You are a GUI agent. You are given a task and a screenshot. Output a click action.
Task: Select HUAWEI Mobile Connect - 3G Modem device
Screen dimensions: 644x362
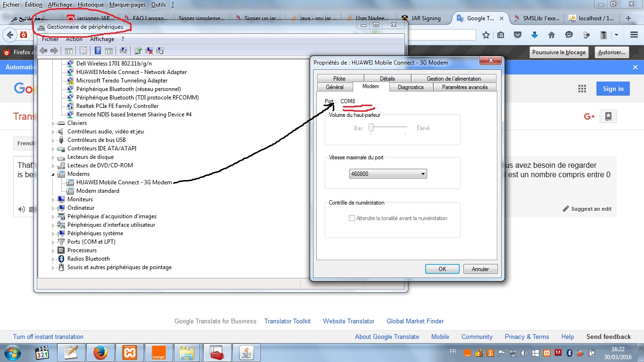click(124, 182)
